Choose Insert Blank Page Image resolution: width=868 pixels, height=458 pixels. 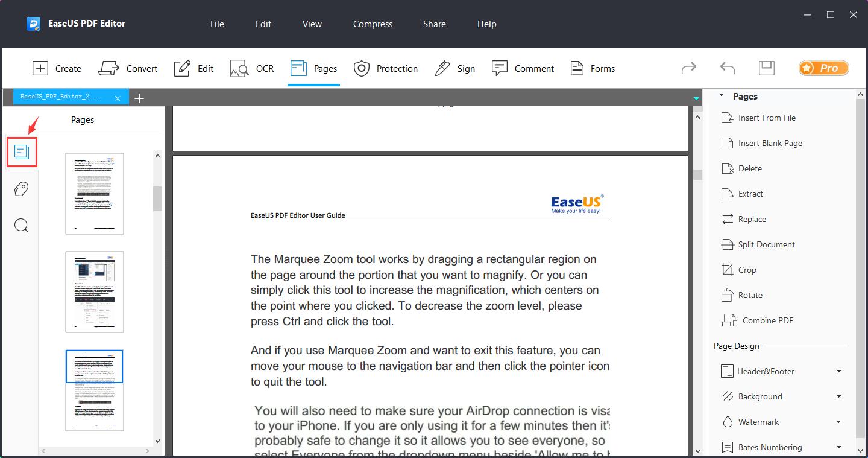[x=762, y=143]
